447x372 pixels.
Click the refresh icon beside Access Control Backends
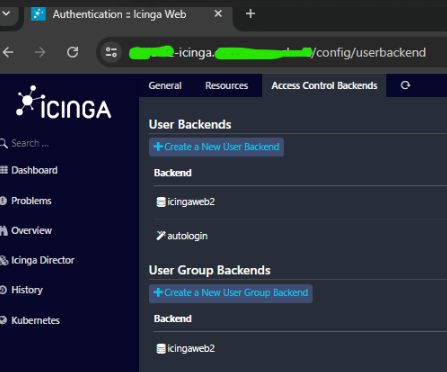pyautogui.click(x=405, y=86)
